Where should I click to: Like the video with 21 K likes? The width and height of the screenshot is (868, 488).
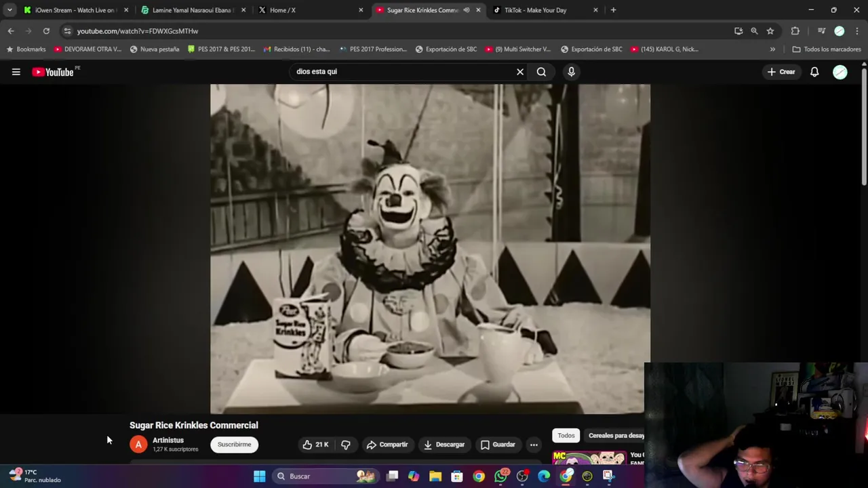pos(315,445)
